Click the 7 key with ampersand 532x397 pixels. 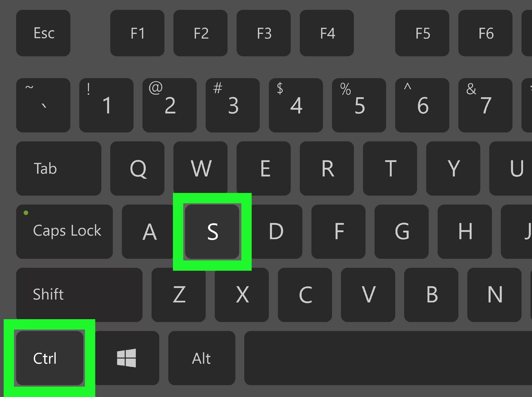(485, 105)
